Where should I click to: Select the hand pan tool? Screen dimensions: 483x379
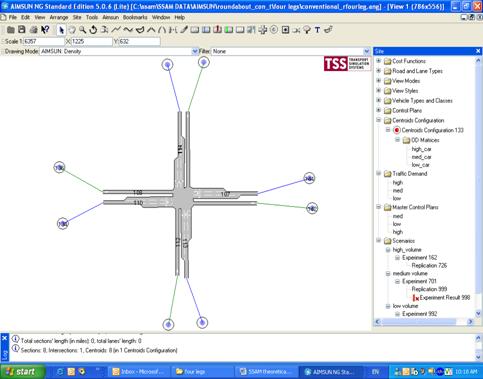click(72, 30)
